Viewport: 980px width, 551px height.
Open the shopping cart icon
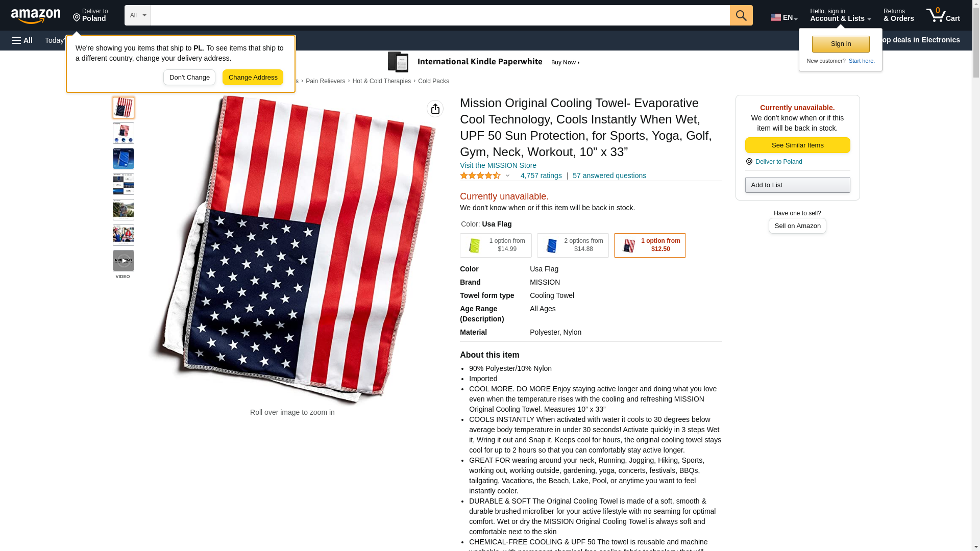click(943, 15)
